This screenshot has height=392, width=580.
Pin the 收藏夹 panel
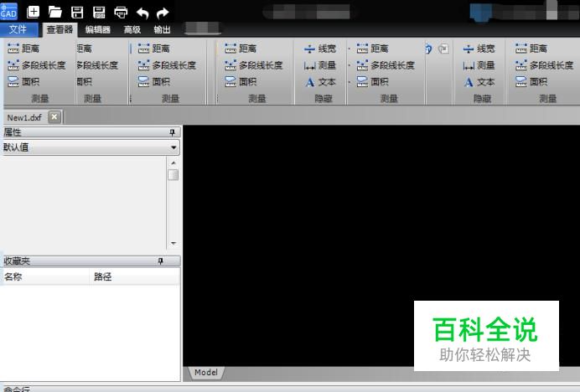[x=160, y=261]
